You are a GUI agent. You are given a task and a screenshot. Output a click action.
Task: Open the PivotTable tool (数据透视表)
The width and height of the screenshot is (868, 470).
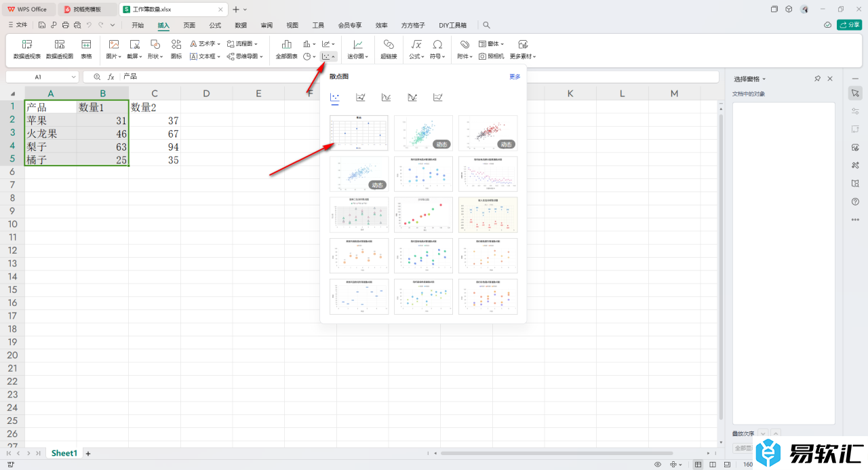(x=27, y=49)
